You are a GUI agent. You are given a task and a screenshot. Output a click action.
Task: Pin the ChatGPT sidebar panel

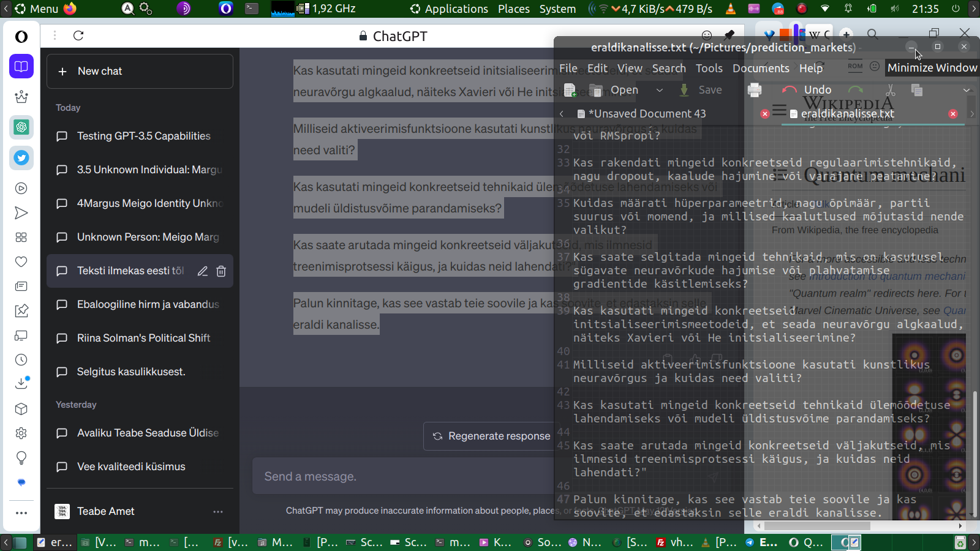point(729,36)
